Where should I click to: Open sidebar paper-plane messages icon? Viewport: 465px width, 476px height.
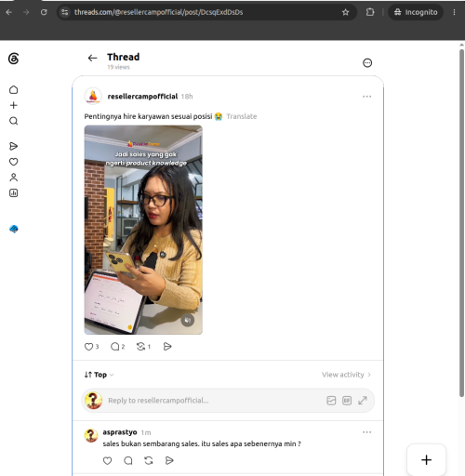coord(13,146)
